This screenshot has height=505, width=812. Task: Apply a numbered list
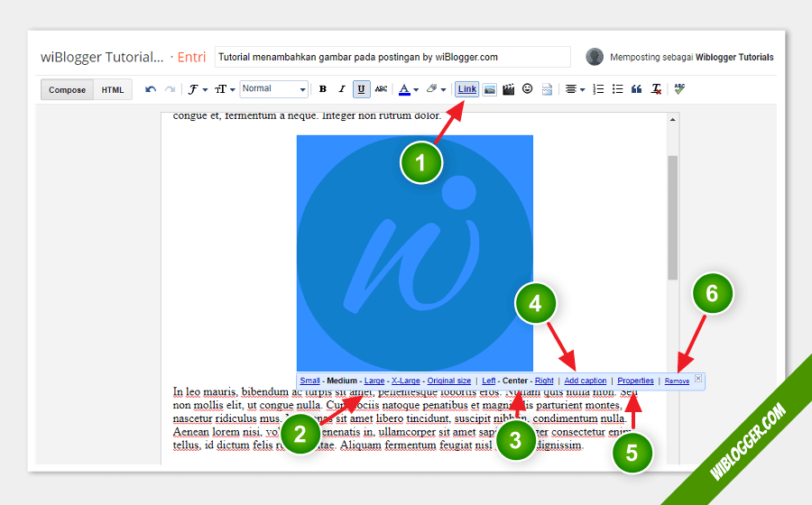tap(598, 89)
